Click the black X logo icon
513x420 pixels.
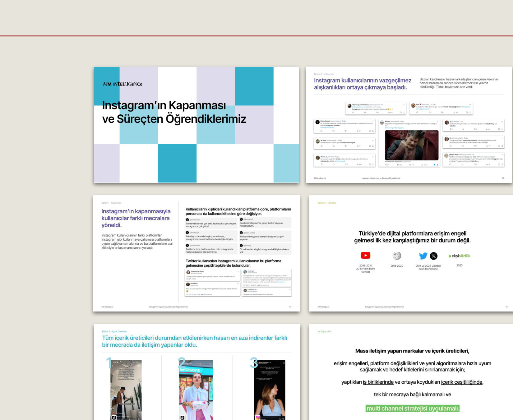pyautogui.click(x=433, y=256)
